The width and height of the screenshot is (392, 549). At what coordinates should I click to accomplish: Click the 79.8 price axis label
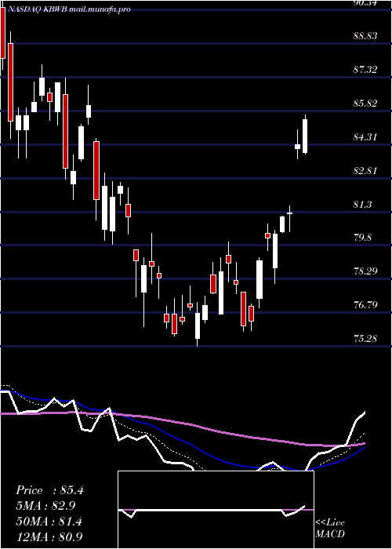coord(363,238)
